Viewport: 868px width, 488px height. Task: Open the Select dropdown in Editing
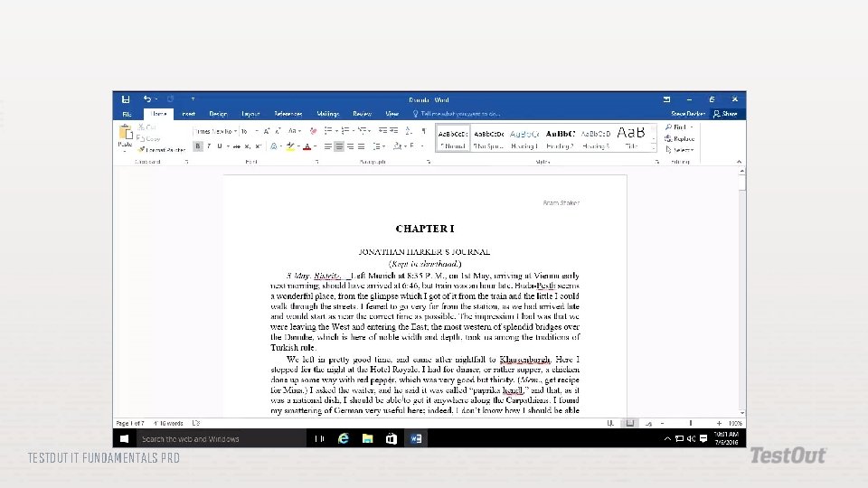679,150
